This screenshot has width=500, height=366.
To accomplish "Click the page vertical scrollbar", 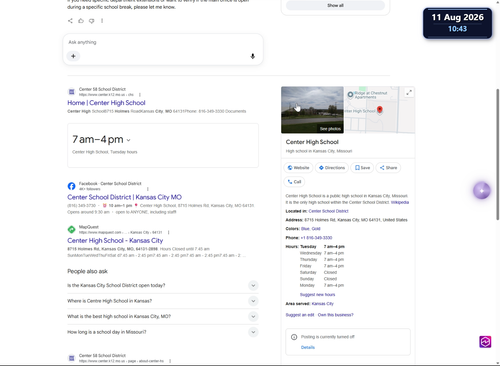I will pos(498,154).
